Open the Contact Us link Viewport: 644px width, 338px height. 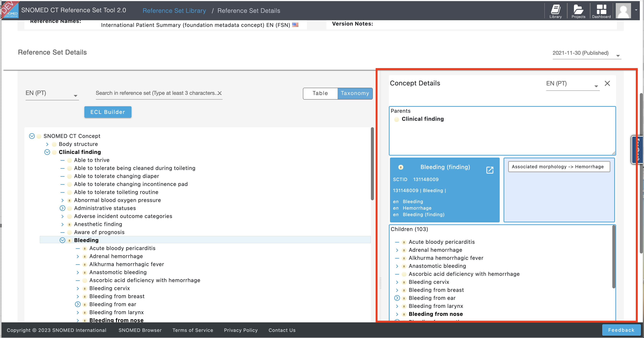coord(282,330)
